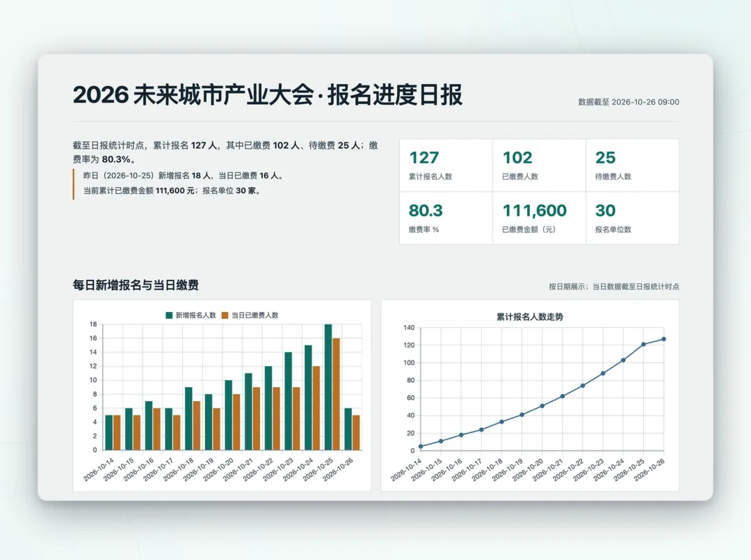Image resolution: width=751 pixels, height=560 pixels.
Task: Click the orange bar for 2026-10-24
Action: [x=316, y=409]
